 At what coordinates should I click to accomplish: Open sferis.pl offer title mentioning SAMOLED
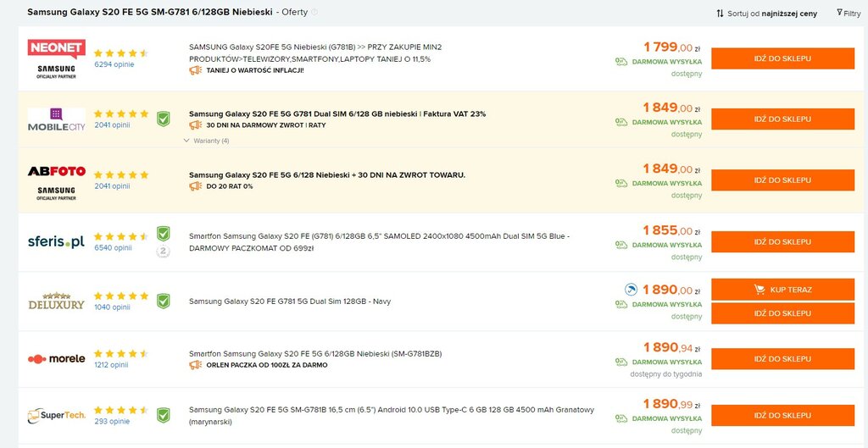coord(379,242)
